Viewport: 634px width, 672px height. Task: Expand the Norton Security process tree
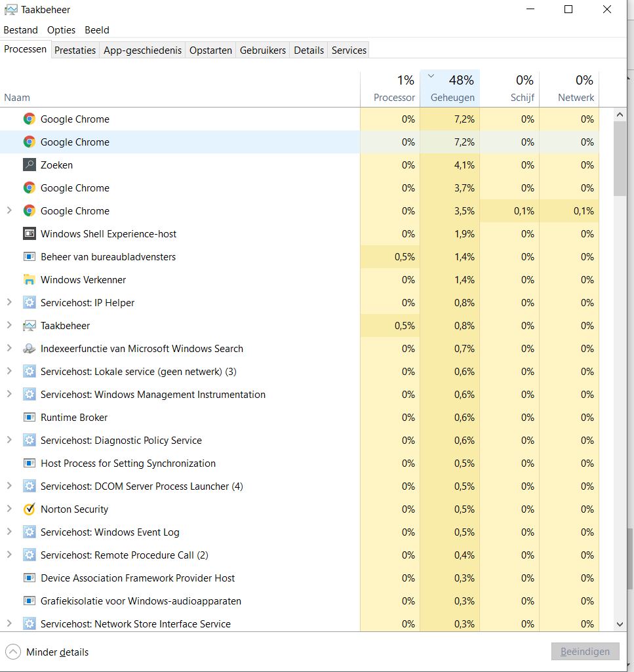coord(9,509)
